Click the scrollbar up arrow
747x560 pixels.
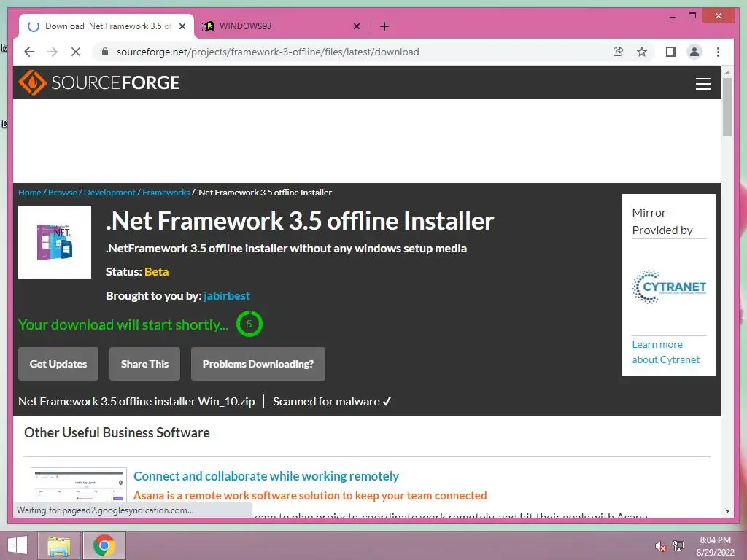click(x=727, y=72)
